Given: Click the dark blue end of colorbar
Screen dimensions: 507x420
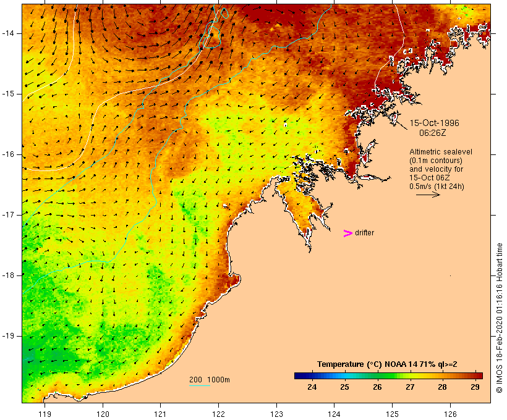Looking at the screenshot, I should (x=300, y=376).
